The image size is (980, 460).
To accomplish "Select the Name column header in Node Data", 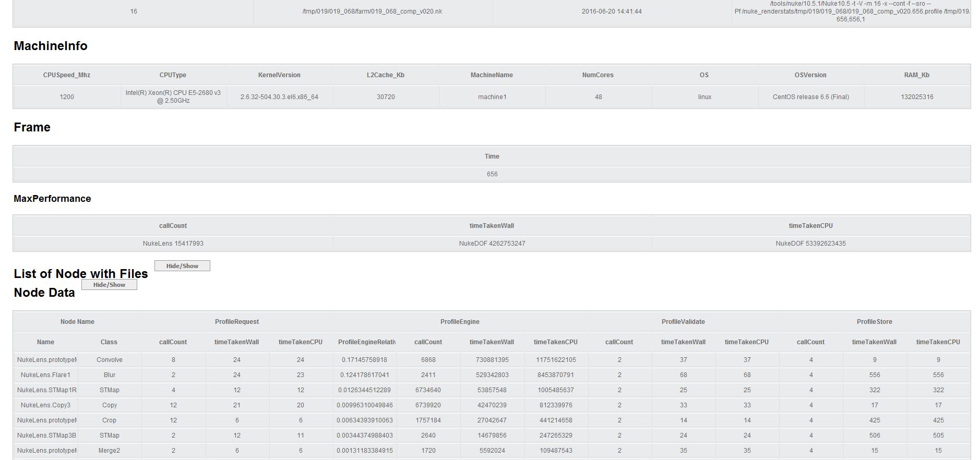I will coord(45,342).
